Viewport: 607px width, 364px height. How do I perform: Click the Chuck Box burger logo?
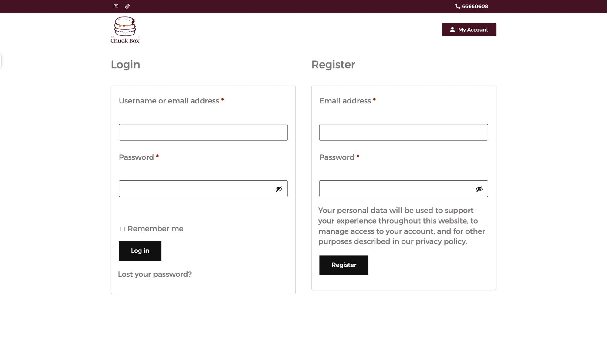(x=125, y=30)
